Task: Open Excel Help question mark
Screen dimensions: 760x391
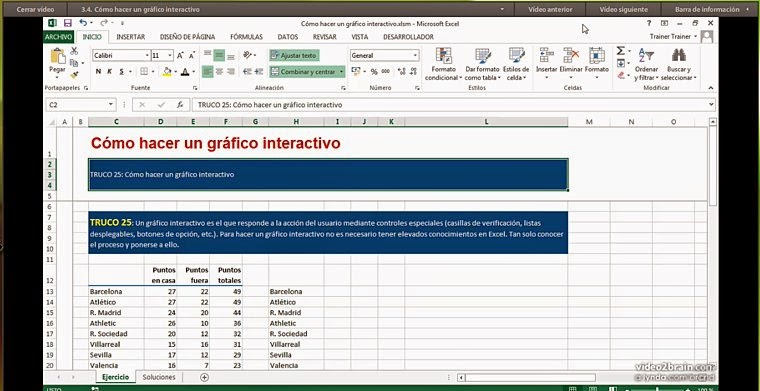Action: tap(649, 23)
